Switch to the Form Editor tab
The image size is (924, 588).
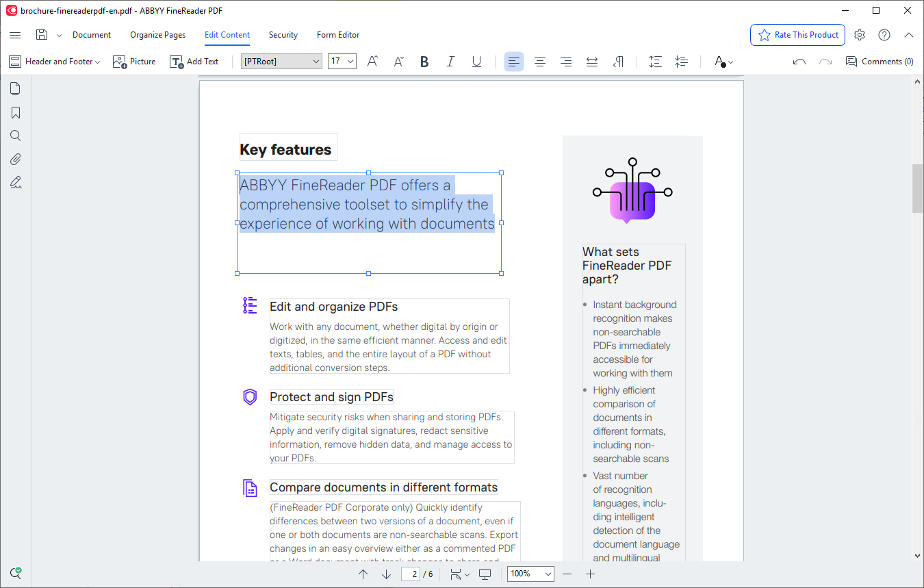[x=338, y=35]
